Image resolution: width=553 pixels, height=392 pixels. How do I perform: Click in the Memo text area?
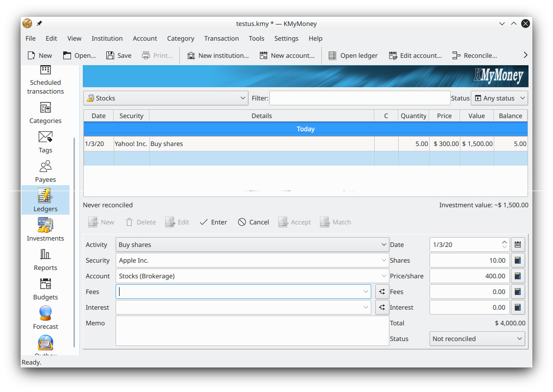252,331
